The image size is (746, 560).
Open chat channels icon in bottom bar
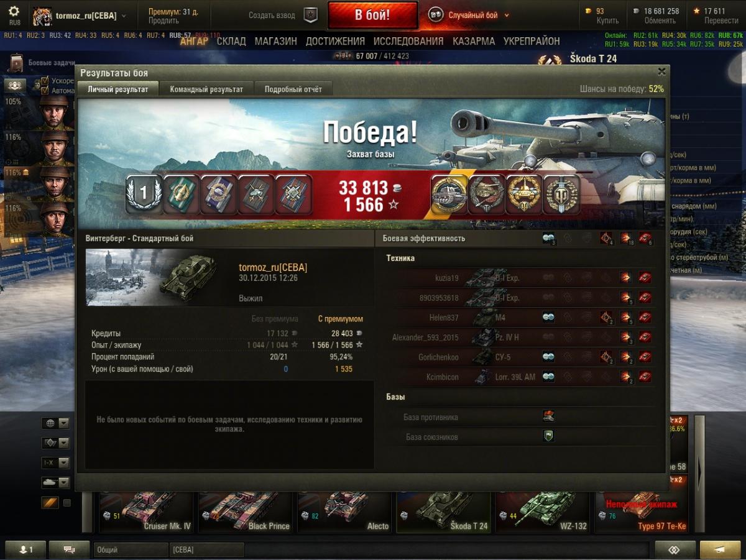[69, 549]
